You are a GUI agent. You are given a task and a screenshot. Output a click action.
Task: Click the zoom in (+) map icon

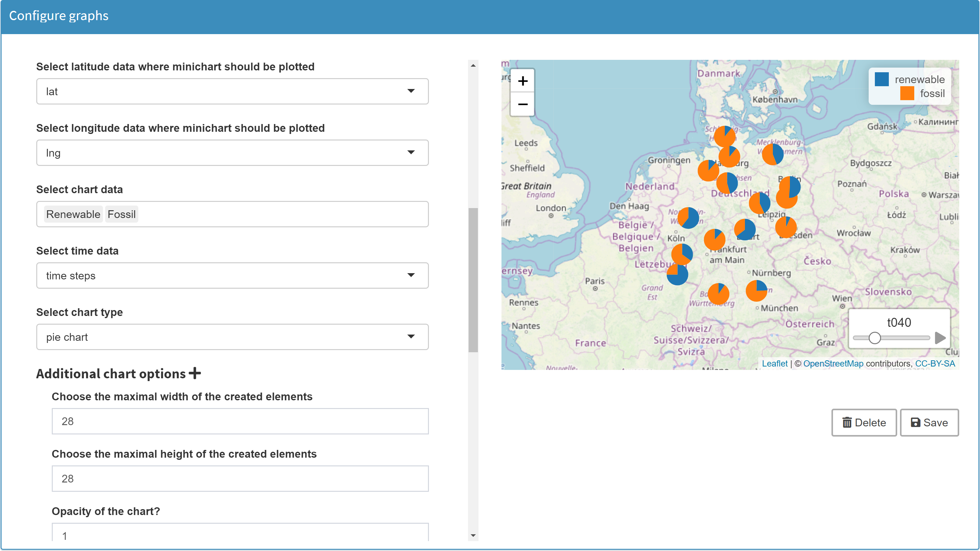coord(522,80)
